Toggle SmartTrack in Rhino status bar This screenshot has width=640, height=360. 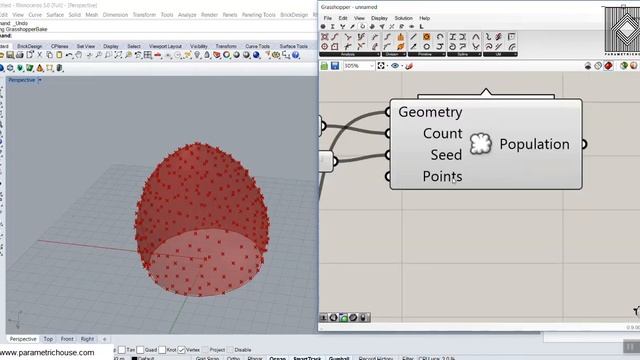tap(307, 358)
